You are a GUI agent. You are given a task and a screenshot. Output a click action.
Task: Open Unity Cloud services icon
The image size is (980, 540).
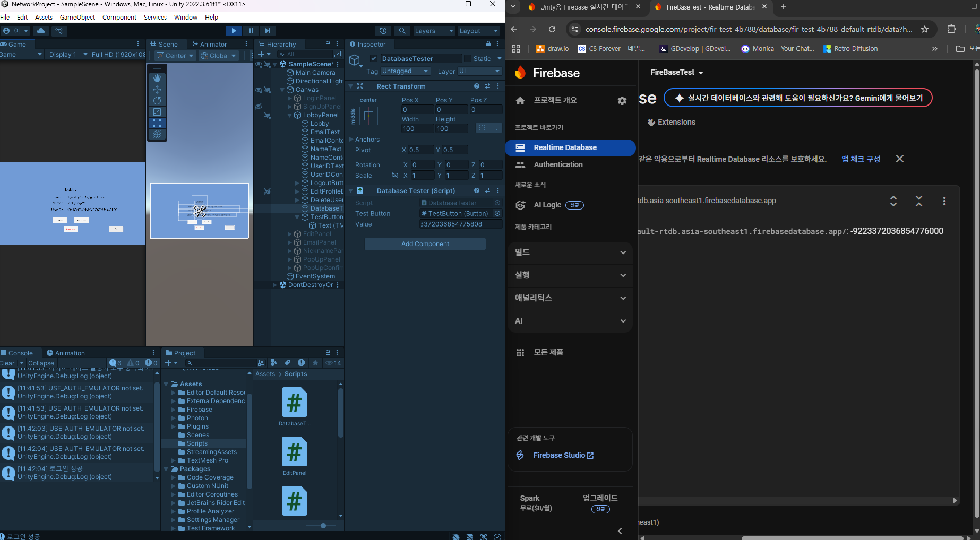41,31
